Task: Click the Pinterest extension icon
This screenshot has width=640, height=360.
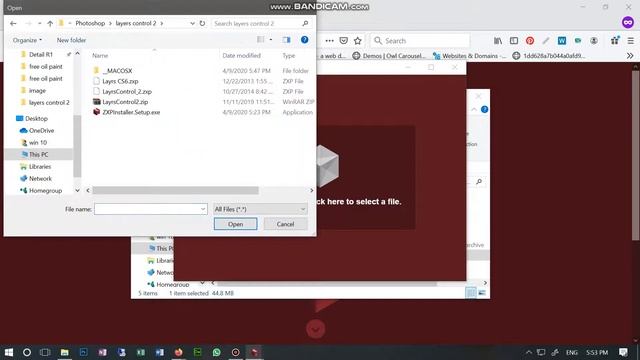Action: click(x=530, y=40)
